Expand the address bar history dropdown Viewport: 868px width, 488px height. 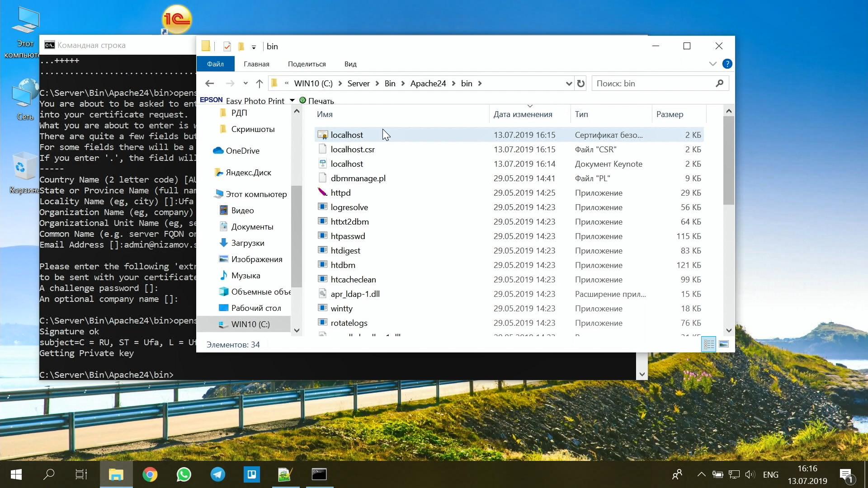pos(569,84)
